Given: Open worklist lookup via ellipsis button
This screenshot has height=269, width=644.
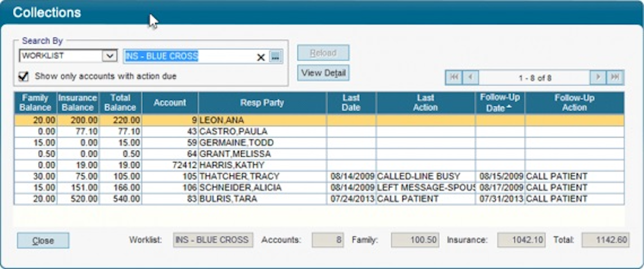Looking at the screenshot, I should tap(276, 57).
